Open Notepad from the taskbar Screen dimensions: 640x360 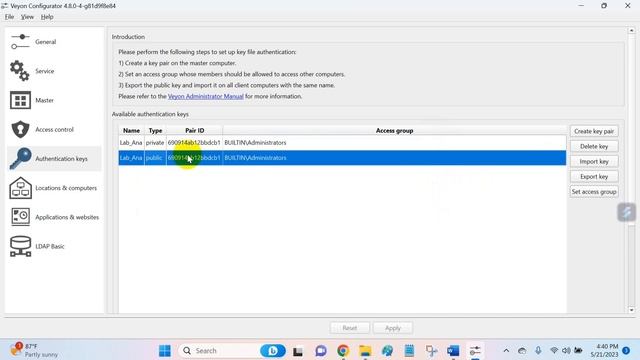pyautogui.click(x=409, y=351)
